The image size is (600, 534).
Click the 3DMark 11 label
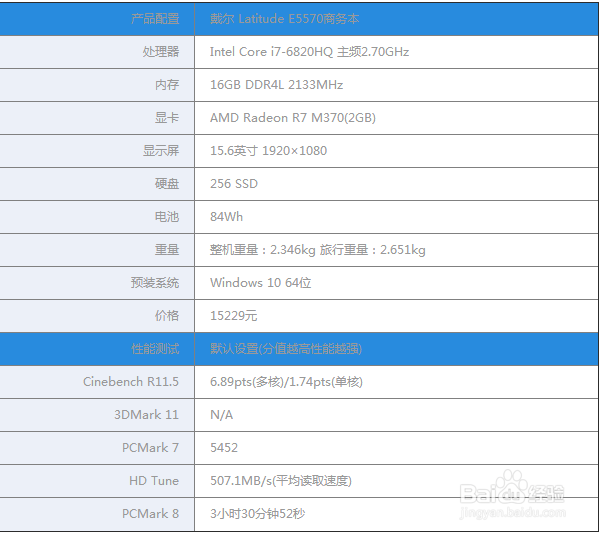[147, 415]
